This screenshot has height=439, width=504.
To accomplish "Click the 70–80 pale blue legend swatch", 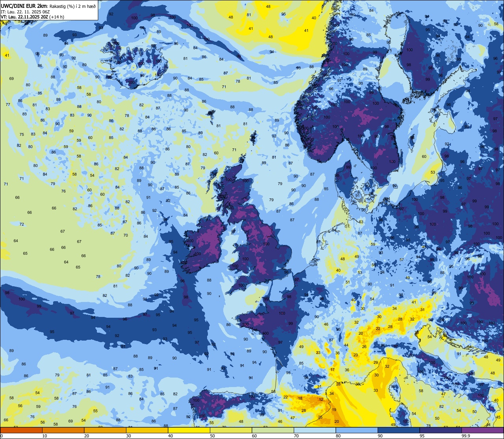I will point(315,430).
